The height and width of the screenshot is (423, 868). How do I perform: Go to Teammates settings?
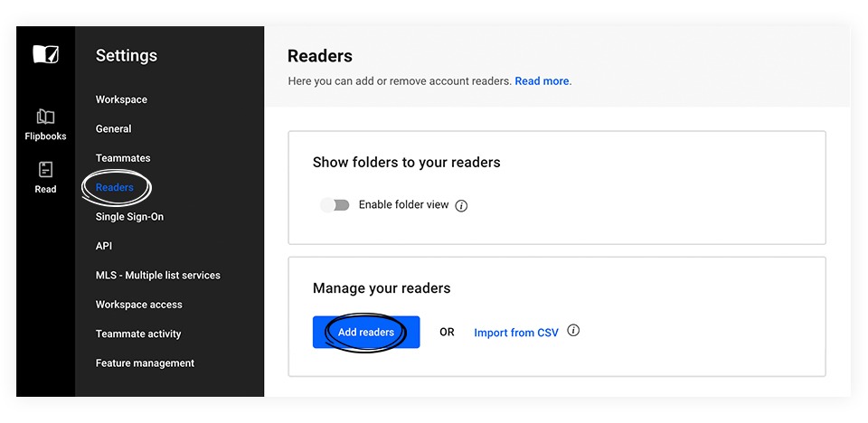coord(123,158)
